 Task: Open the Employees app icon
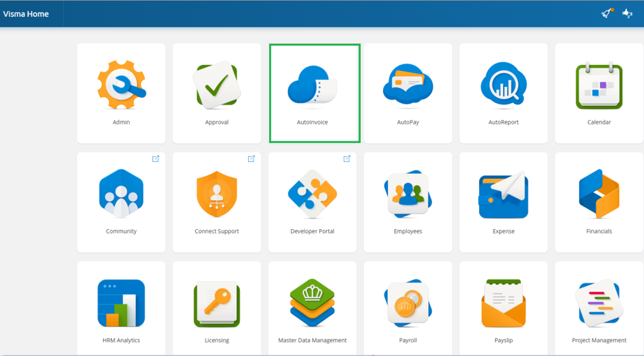[x=408, y=194]
